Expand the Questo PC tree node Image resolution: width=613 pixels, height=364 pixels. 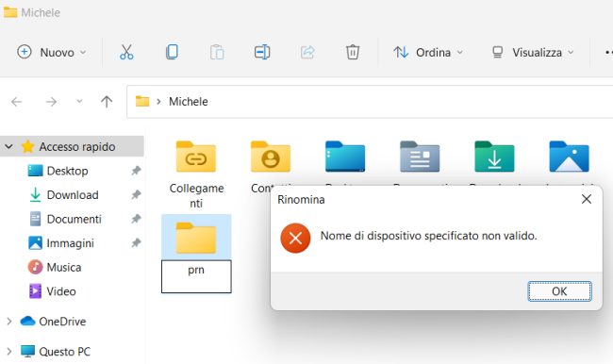point(9,352)
